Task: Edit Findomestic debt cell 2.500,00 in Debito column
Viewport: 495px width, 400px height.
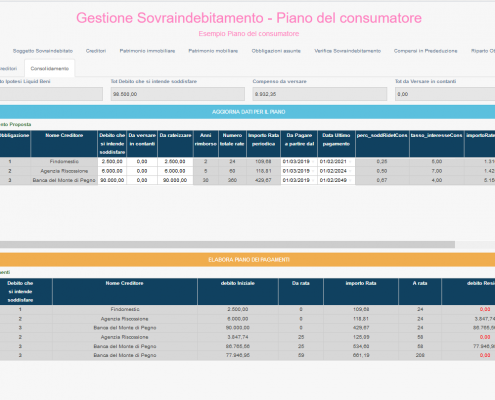Action: click(112, 162)
